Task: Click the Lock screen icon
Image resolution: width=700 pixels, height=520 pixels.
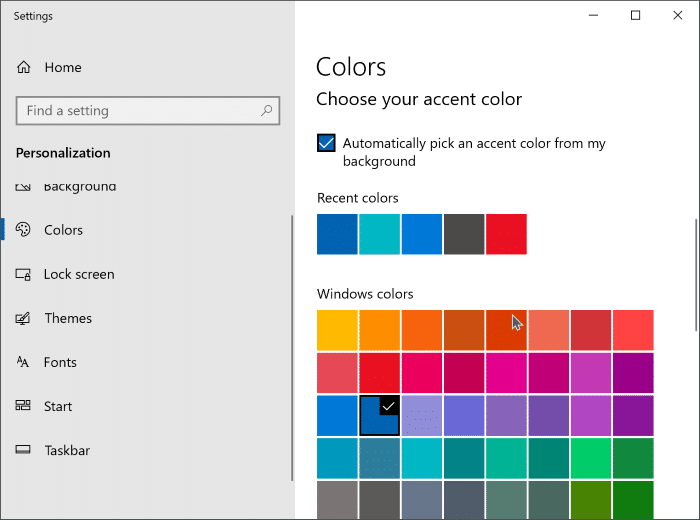Action: point(23,274)
